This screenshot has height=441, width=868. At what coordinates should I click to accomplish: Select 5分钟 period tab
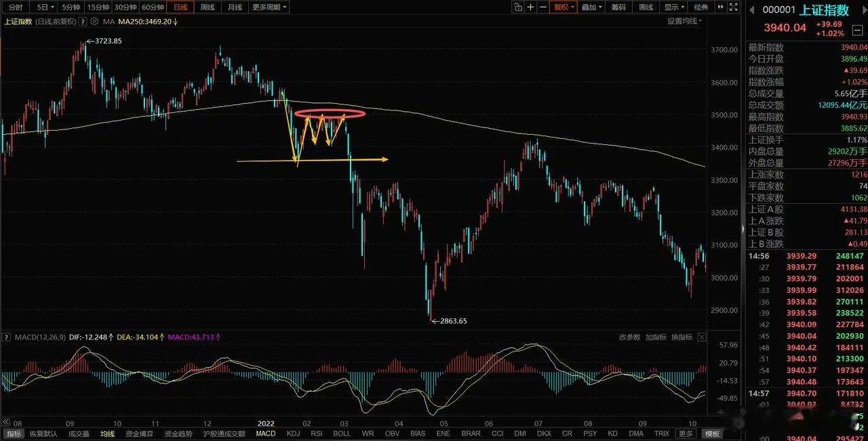(x=71, y=7)
